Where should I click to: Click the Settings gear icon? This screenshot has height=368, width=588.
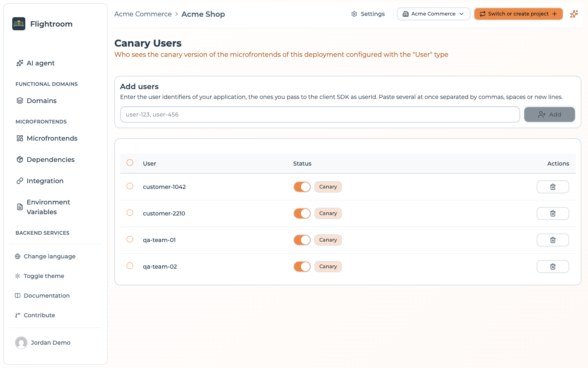354,14
